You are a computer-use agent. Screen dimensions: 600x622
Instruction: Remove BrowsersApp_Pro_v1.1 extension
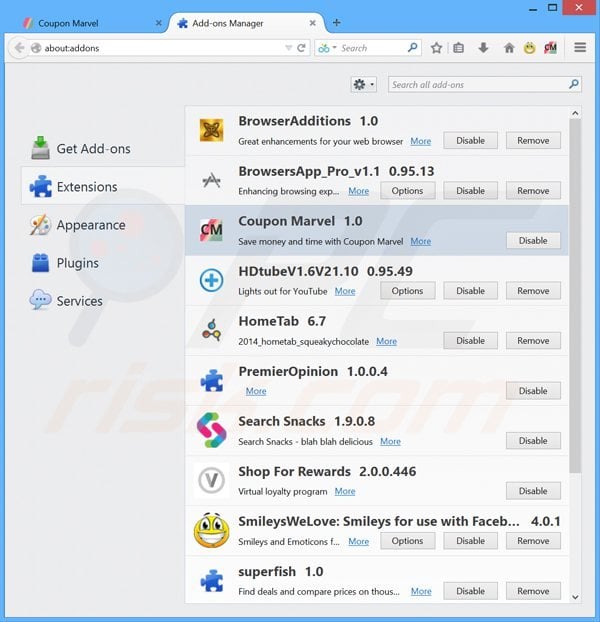(x=533, y=191)
